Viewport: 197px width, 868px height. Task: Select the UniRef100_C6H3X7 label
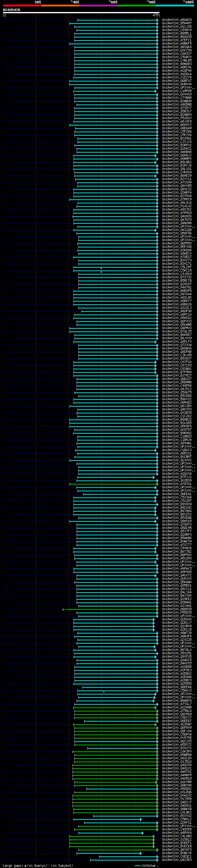tap(177, 54)
